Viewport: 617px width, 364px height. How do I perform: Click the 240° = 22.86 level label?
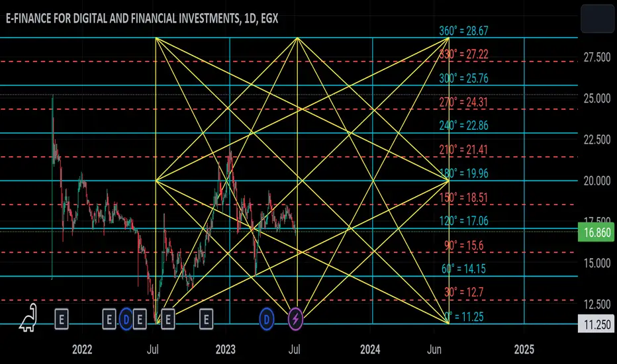pos(463,126)
